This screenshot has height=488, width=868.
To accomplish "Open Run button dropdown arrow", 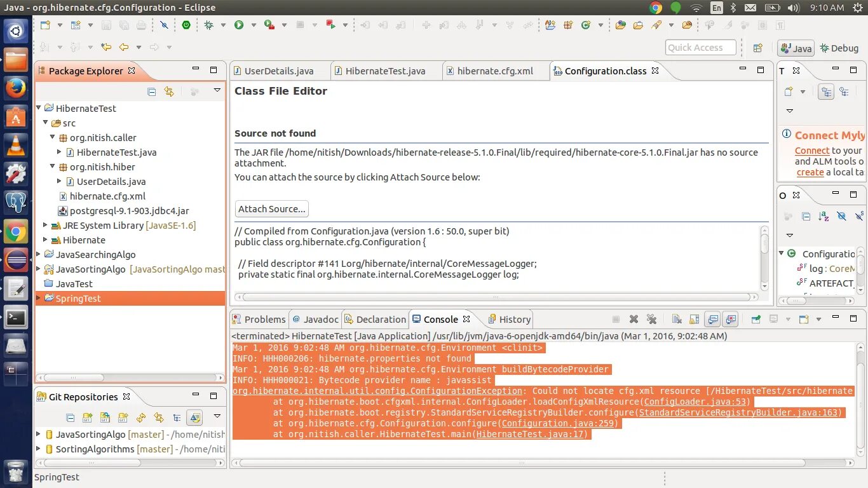I will 253,25.
